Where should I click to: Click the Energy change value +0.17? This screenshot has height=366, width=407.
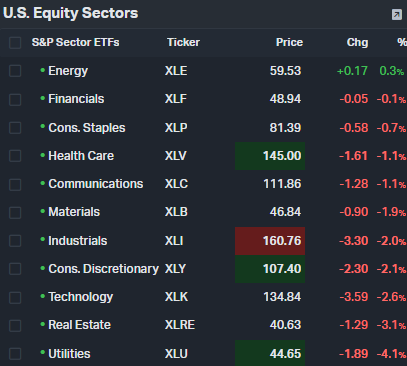pyautogui.click(x=352, y=71)
